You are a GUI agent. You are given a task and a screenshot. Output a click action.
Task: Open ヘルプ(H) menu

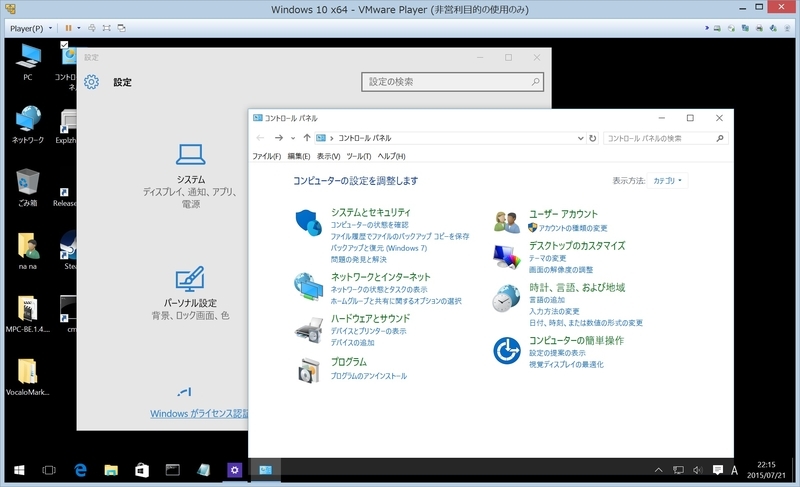click(391, 156)
